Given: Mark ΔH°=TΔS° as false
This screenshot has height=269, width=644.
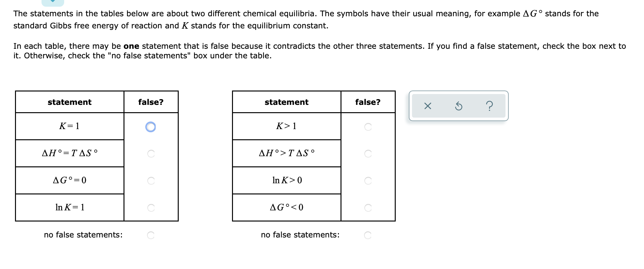Looking at the screenshot, I should (151, 154).
